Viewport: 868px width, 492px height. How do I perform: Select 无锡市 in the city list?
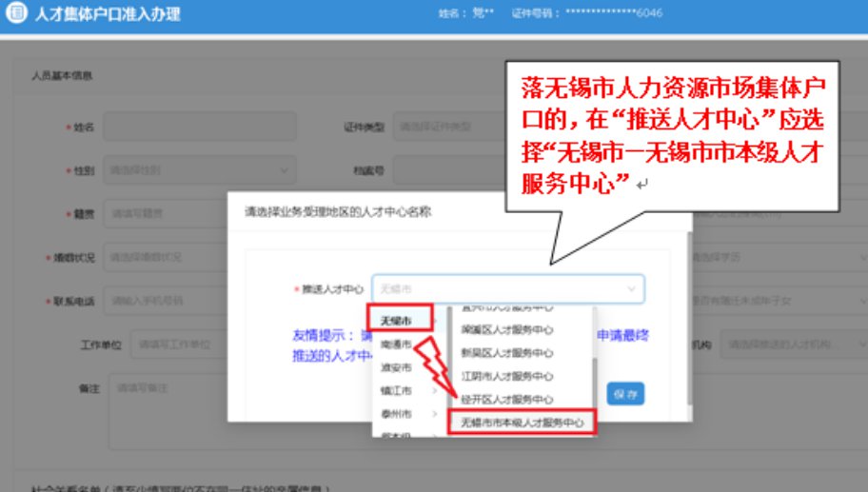pos(396,320)
